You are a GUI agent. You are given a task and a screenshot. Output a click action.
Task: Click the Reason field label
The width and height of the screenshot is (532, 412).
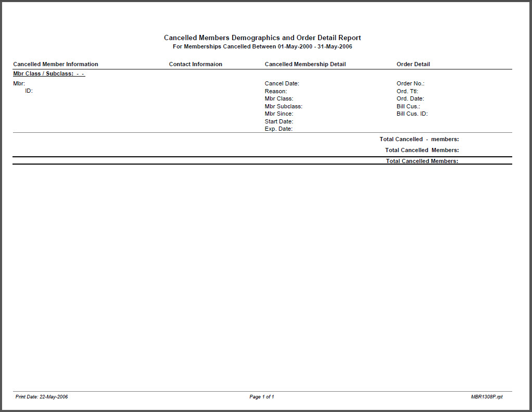[276, 91]
